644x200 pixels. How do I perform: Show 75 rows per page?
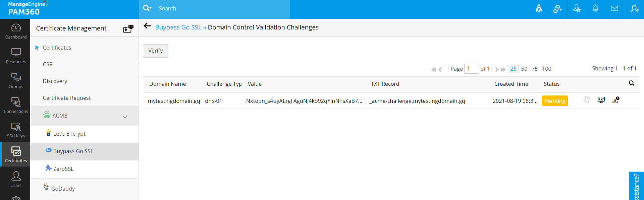pyautogui.click(x=535, y=69)
